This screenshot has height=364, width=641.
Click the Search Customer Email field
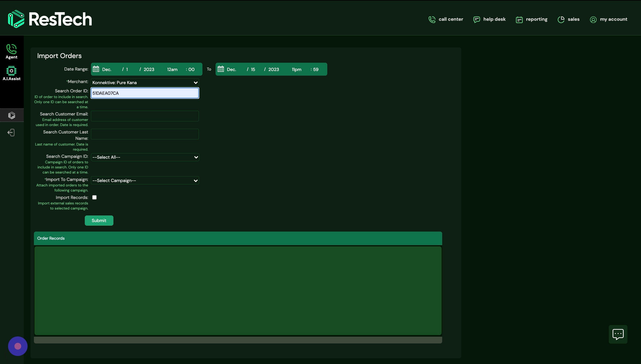(x=145, y=116)
